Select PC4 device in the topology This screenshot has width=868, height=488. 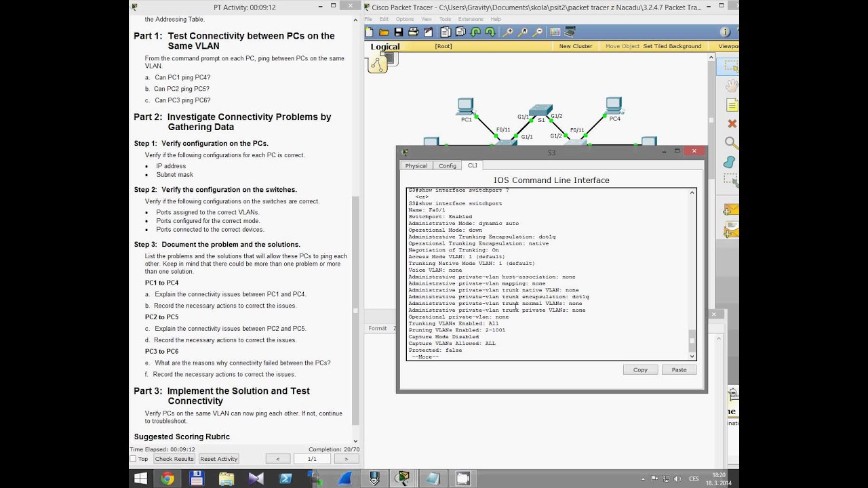tap(614, 106)
